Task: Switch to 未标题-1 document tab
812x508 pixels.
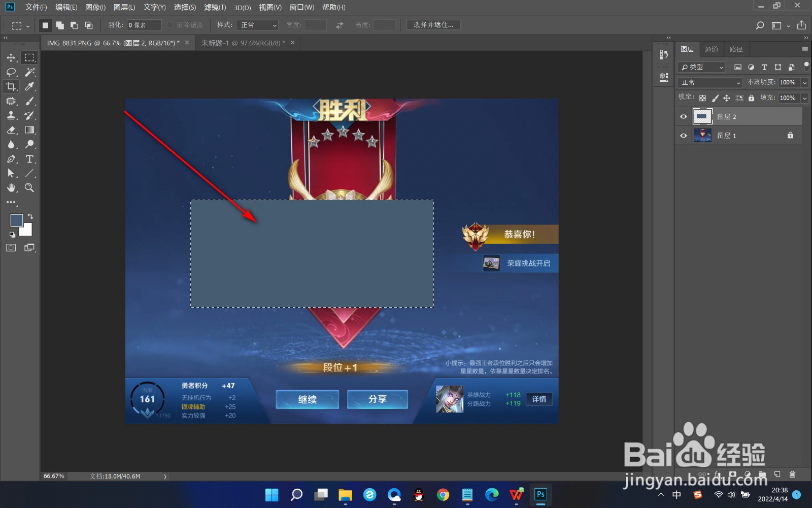Action: (x=243, y=43)
